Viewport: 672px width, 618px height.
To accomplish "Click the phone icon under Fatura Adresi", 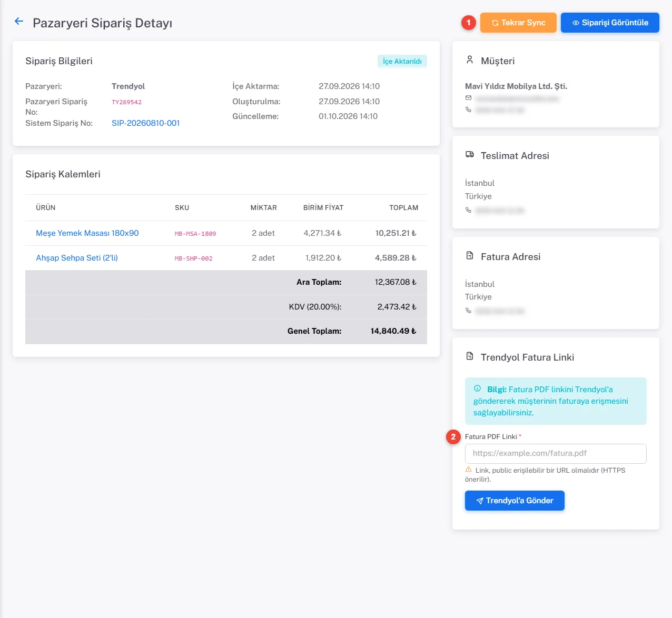I will 468,311.
